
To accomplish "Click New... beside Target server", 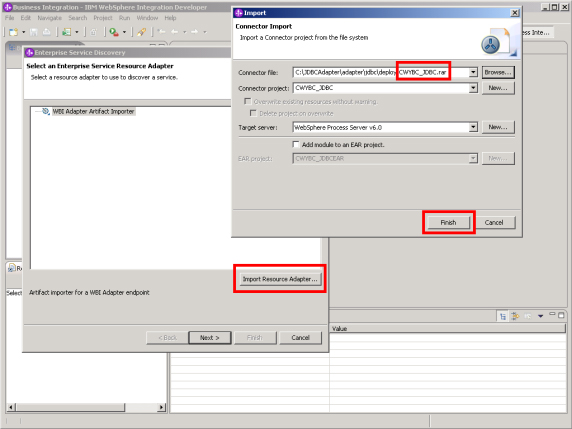I will pyautogui.click(x=498, y=127).
